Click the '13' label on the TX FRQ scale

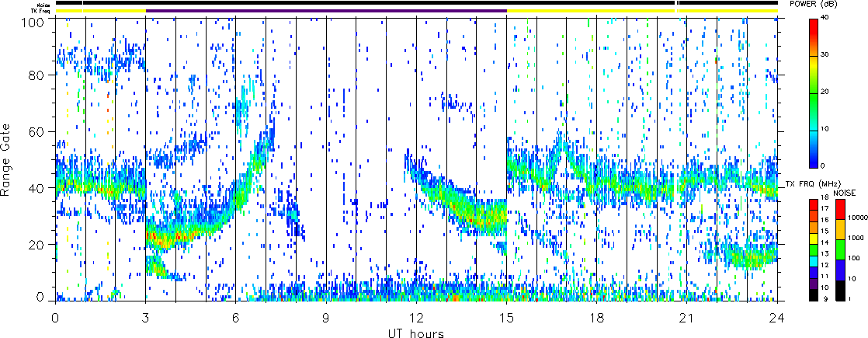click(825, 254)
